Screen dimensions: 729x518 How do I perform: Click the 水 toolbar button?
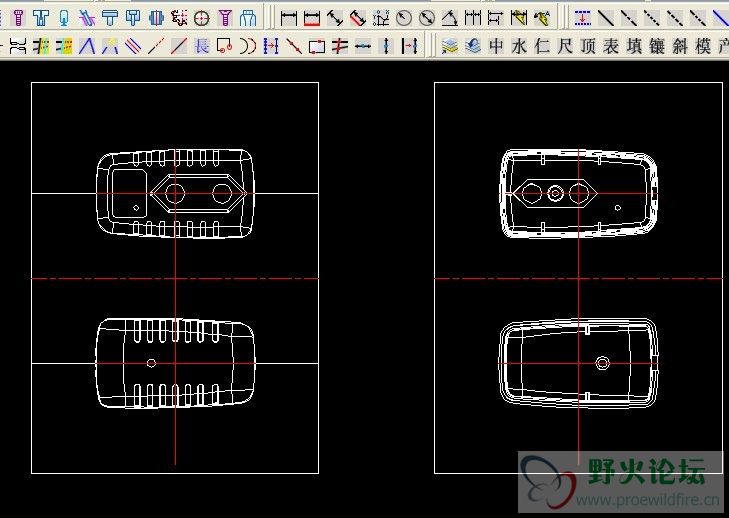click(x=519, y=46)
